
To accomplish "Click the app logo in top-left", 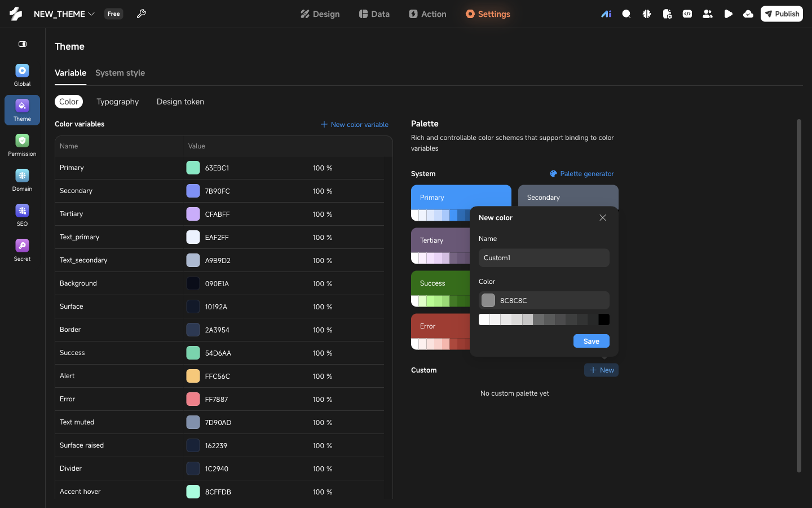I will (16, 14).
